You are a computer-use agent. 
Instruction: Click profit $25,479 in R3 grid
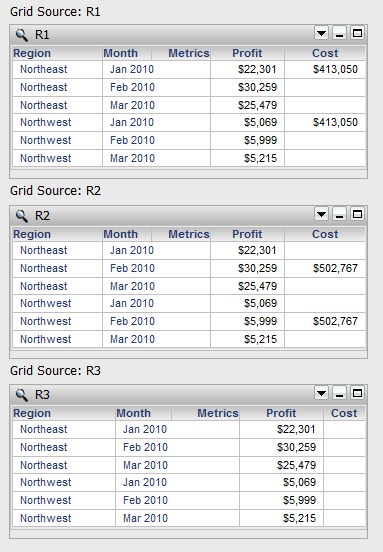296,465
